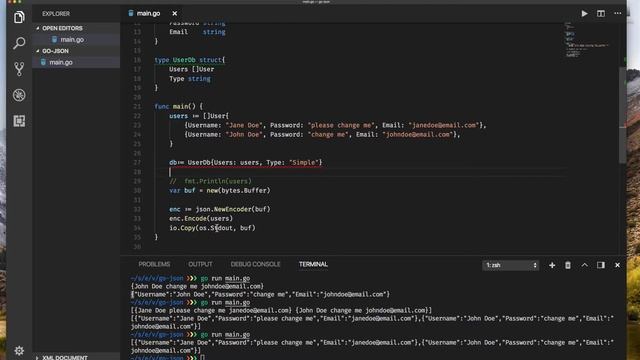Click the first 'go run main.go' terminal line
Screen dimensions: 640x360
point(190,278)
